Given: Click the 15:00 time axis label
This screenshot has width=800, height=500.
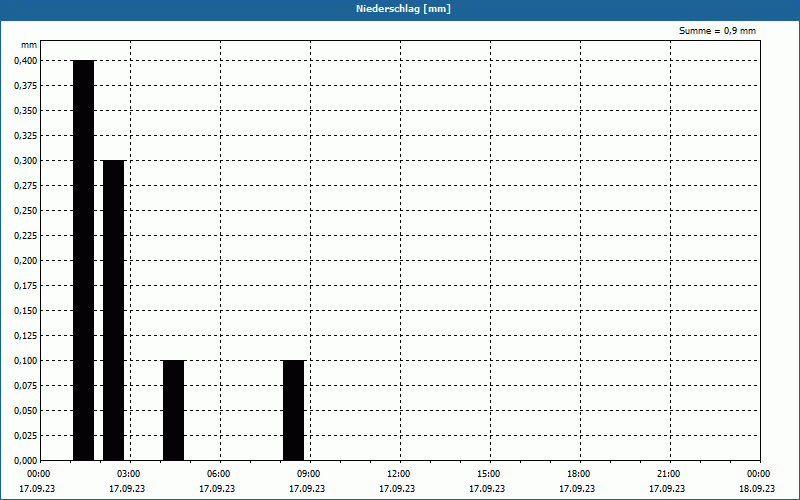Looking at the screenshot, I should [489, 474].
